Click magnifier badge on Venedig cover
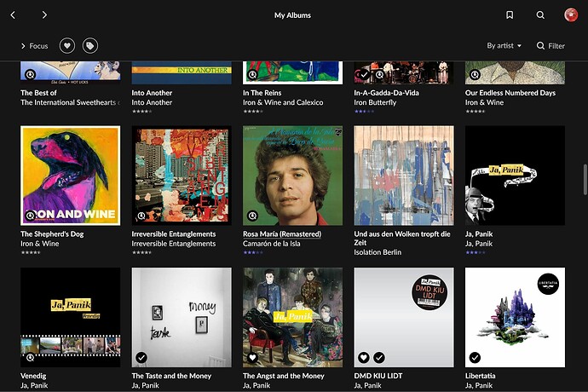The width and height of the screenshot is (588, 392). coord(30,358)
